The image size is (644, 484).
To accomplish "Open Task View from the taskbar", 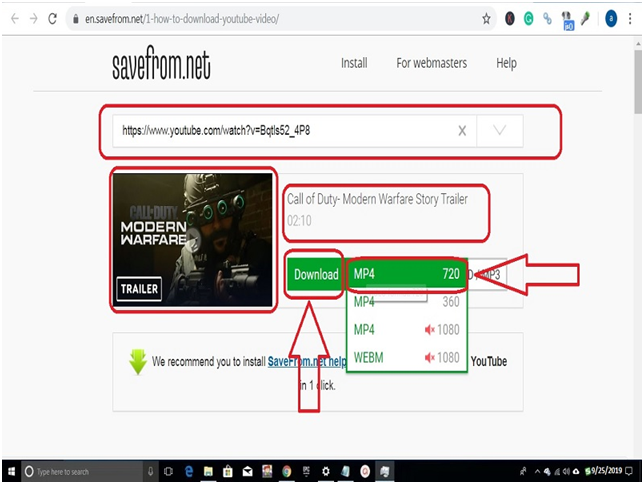I will tap(168, 472).
